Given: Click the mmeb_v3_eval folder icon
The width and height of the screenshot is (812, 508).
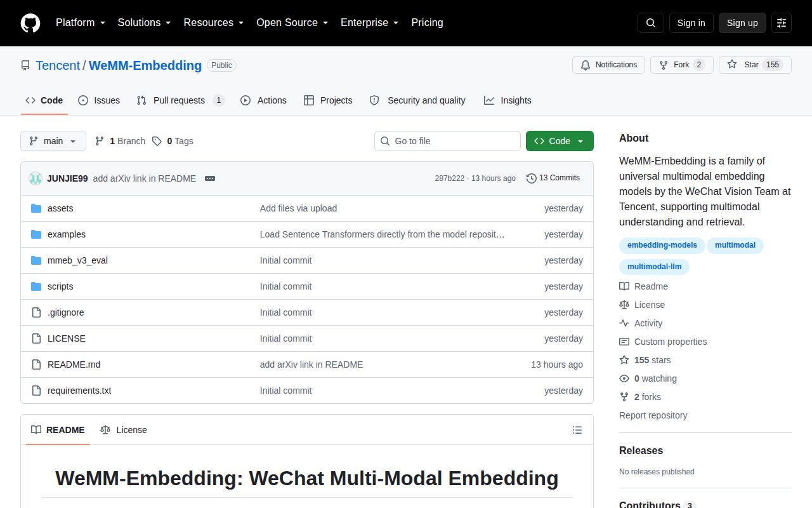Looking at the screenshot, I should 36,260.
